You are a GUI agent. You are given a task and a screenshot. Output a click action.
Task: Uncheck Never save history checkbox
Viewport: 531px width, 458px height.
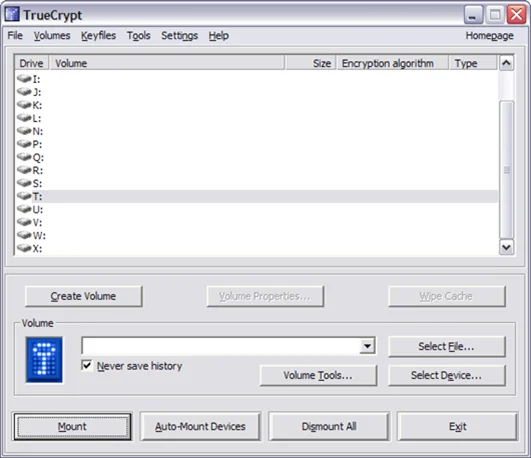[87, 365]
